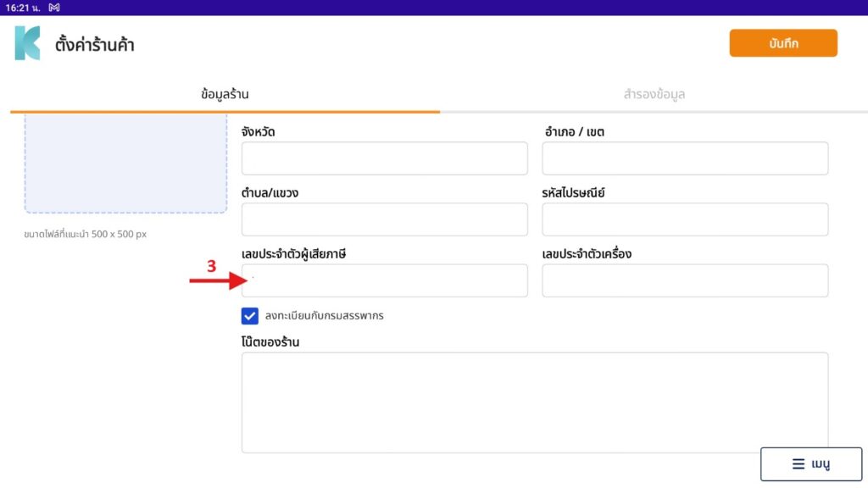This screenshot has width=868, height=488.
Task: Click the K logo icon
Action: click(x=27, y=43)
